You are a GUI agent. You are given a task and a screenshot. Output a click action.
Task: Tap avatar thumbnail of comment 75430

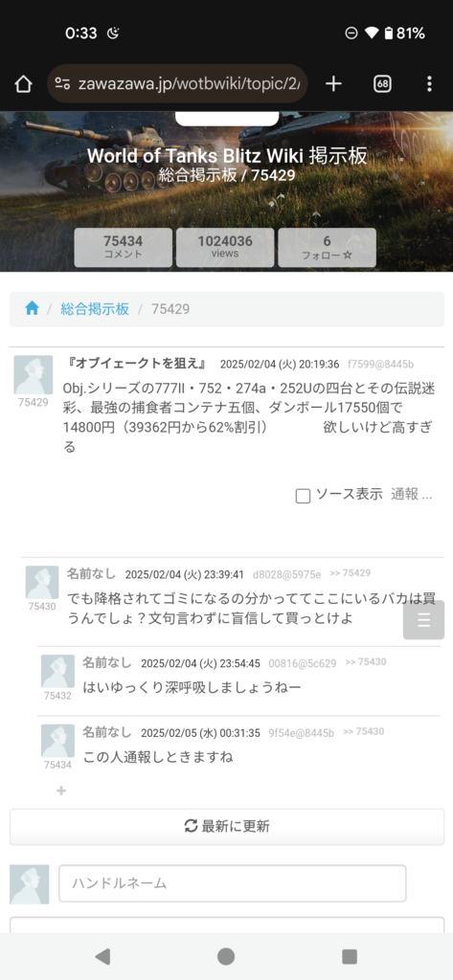[42, 582]
